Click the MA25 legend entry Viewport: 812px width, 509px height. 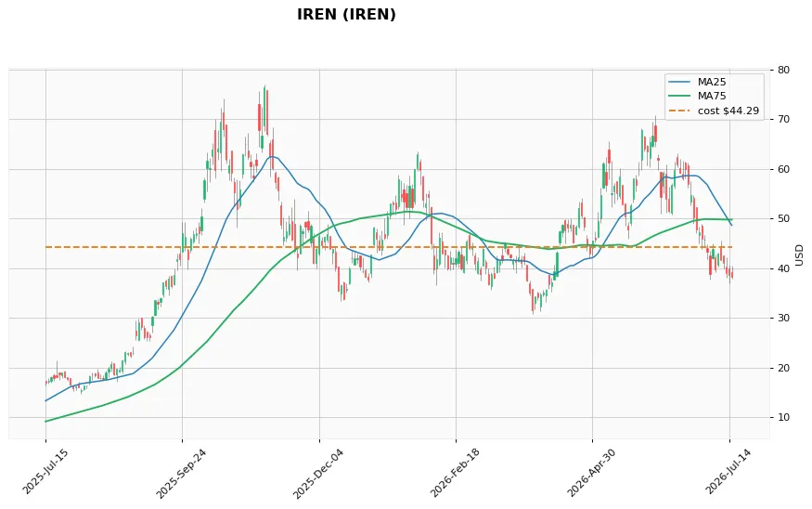coord(698,82)
